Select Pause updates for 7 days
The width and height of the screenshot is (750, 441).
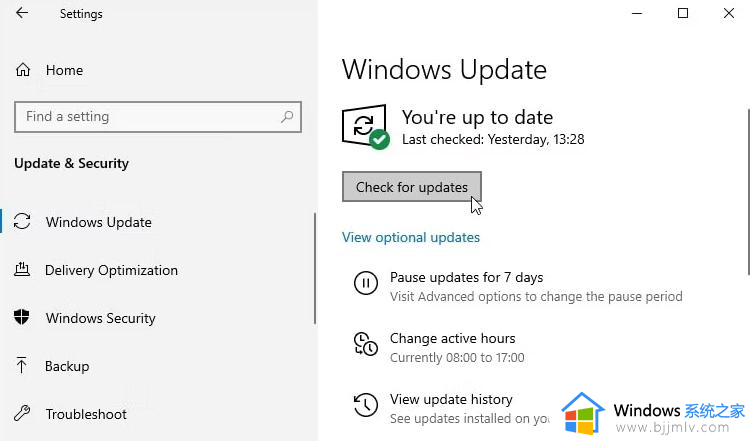tap(466, 277)
